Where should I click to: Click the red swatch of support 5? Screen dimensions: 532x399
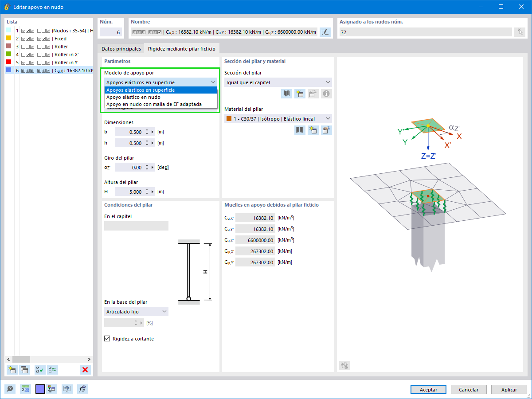9,63
